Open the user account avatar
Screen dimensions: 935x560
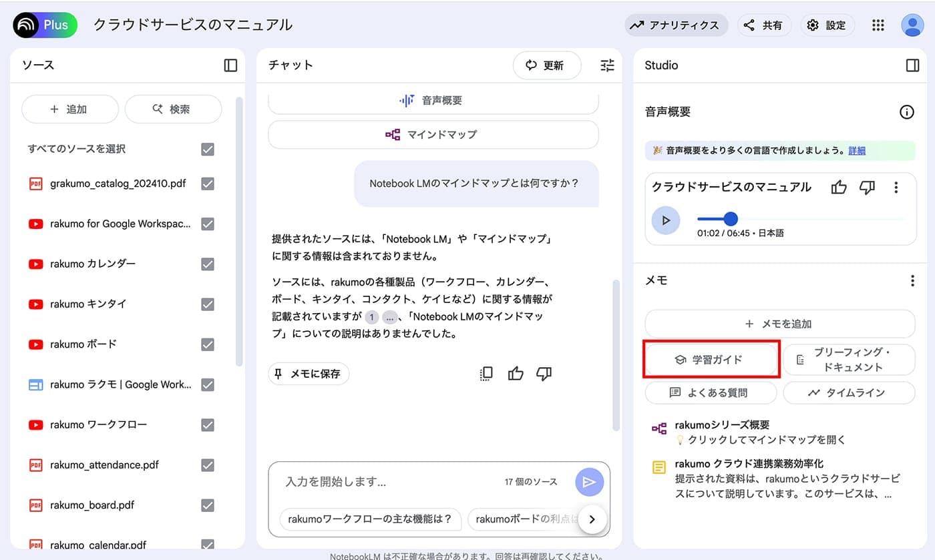(x=912, y=25)
